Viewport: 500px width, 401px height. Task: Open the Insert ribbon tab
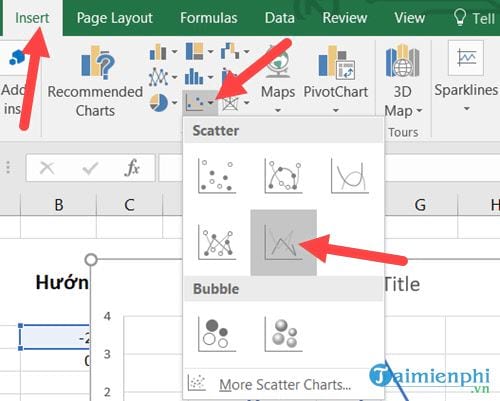tap(32, 18)
